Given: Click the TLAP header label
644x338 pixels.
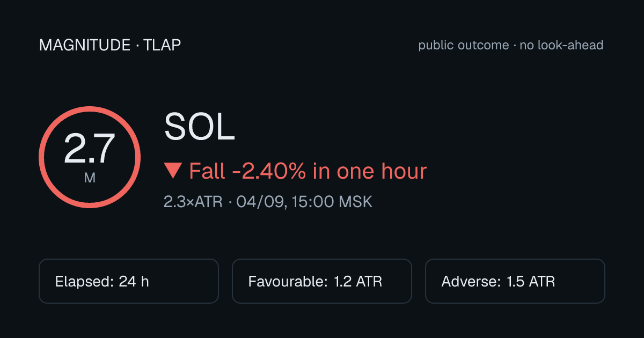Looking at the screenshot, I should (162, 45).
